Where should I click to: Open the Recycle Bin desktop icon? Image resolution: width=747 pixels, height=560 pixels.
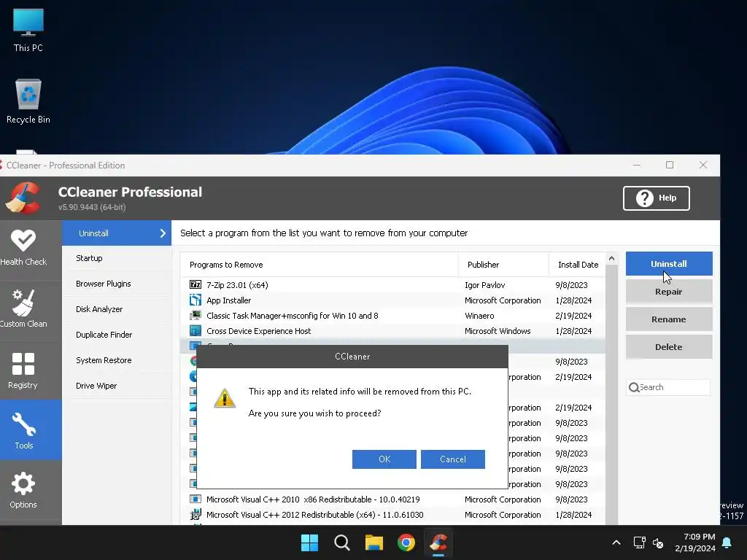[28, 101]
